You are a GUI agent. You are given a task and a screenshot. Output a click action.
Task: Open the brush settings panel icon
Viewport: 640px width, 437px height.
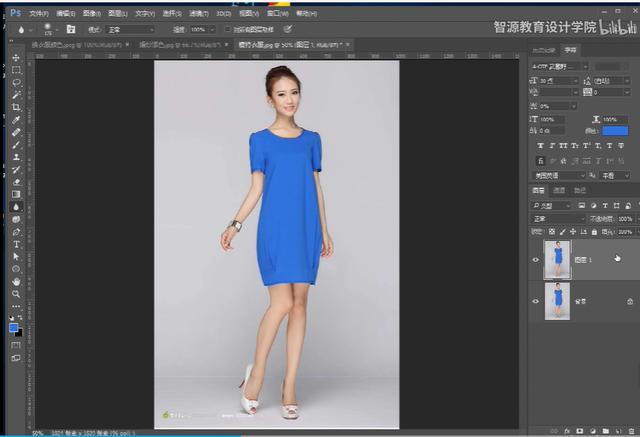tap(71, 29)
